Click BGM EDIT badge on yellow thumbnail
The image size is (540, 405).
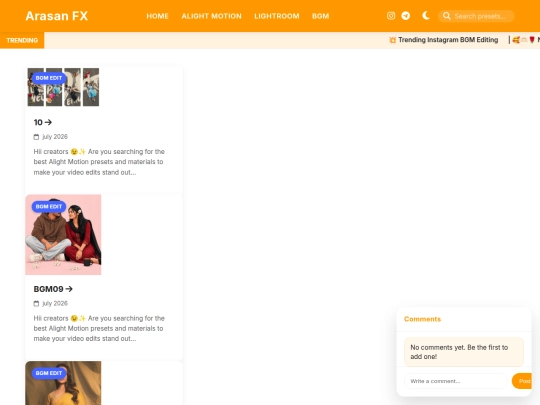coord(49,373)
